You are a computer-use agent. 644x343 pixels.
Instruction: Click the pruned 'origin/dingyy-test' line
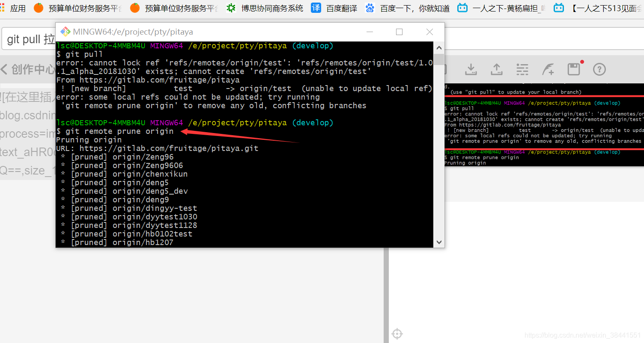(x=129, y=208)
